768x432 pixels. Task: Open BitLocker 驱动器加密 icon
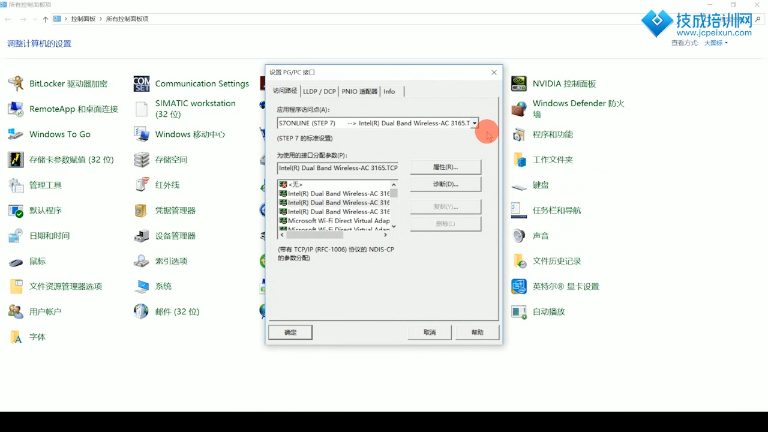coord(16,84)
